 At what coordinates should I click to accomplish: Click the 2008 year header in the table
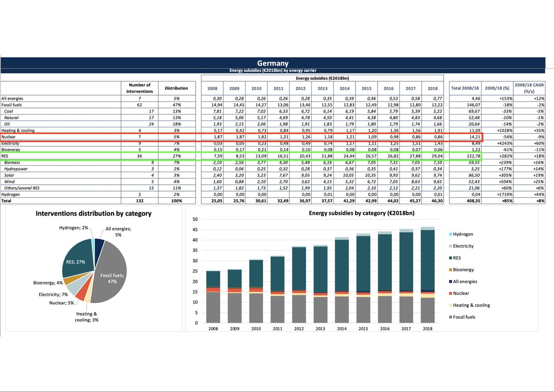tap(213, 88)
